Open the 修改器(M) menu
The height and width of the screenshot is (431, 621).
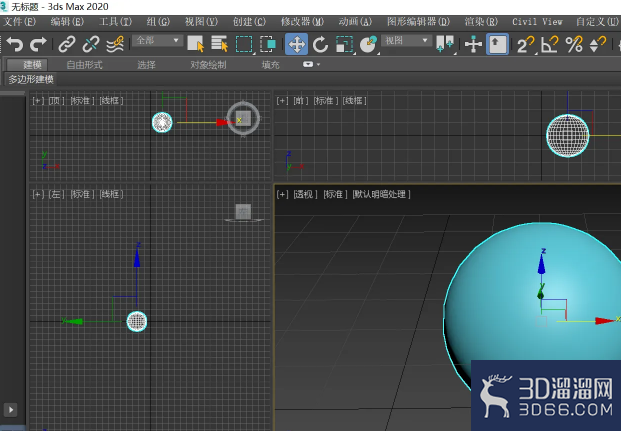click(x=302, y=22)
